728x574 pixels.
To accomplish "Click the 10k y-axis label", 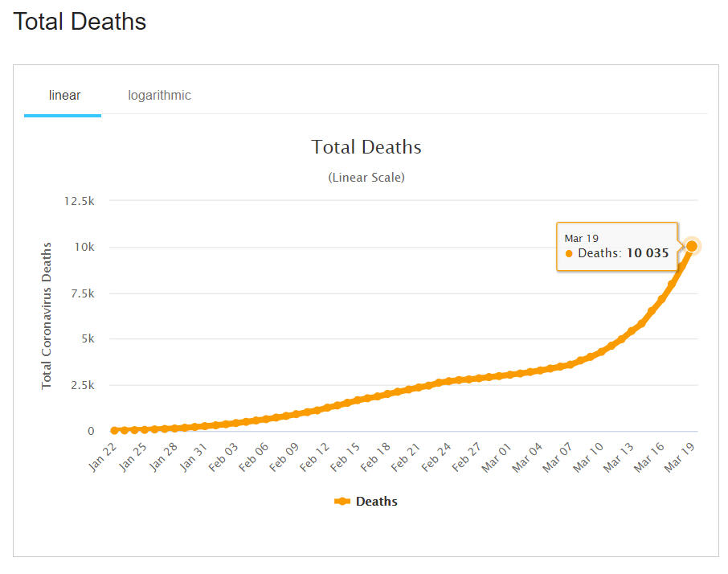I will [x=84, y=247].
